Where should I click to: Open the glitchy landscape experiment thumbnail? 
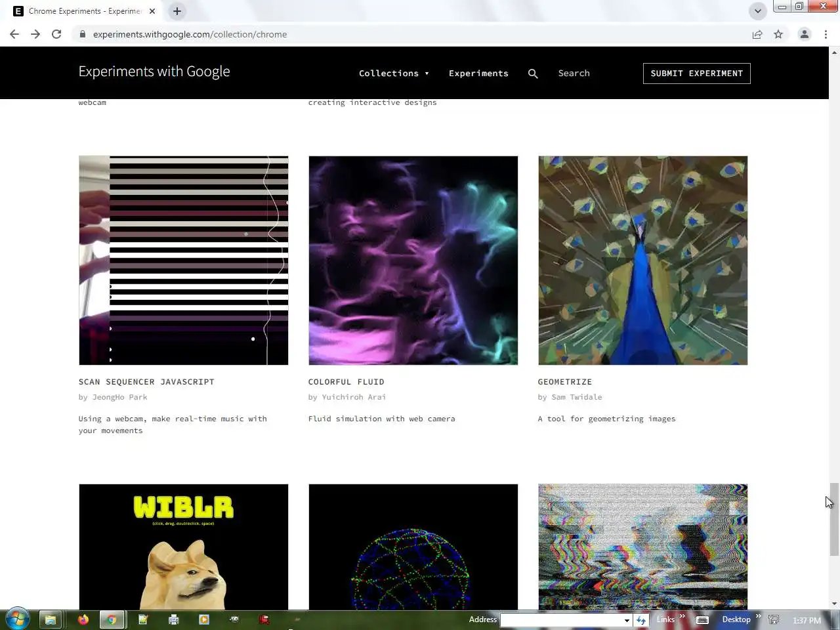click(x=643, y=547)
